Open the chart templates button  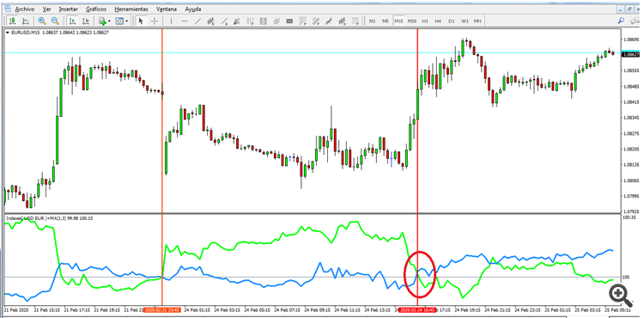119,21
